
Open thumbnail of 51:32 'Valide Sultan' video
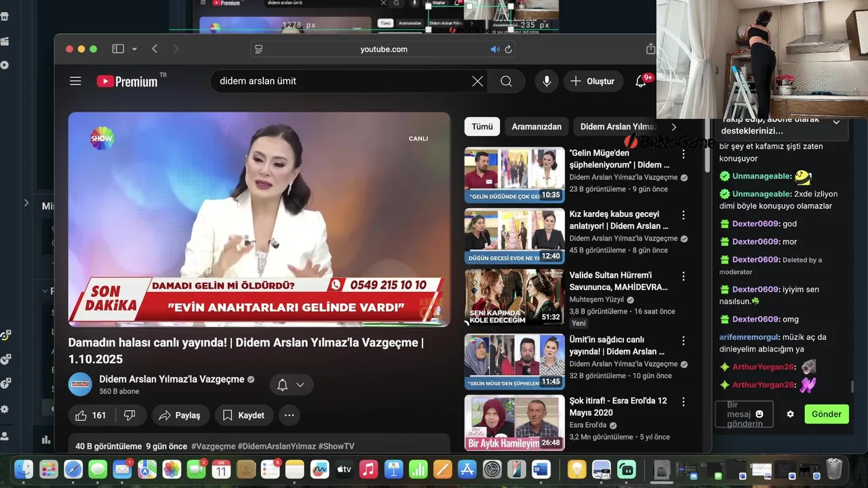click(514, 297)
